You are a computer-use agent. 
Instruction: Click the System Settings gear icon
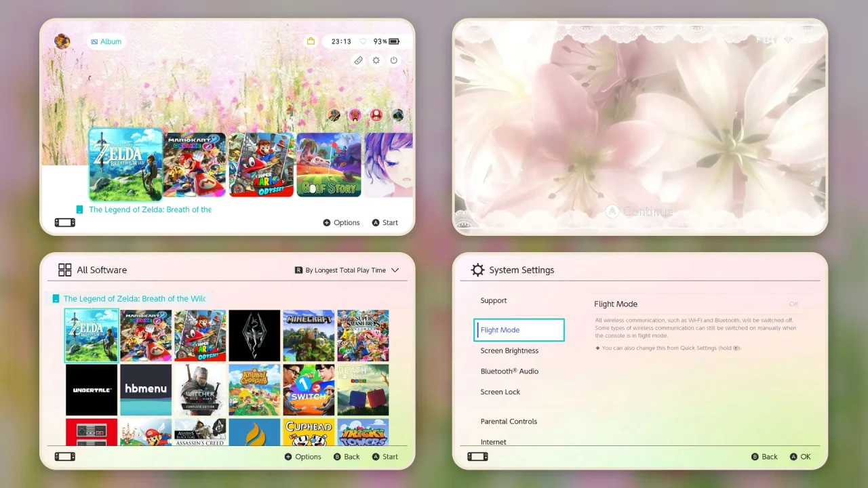[477, 270]
